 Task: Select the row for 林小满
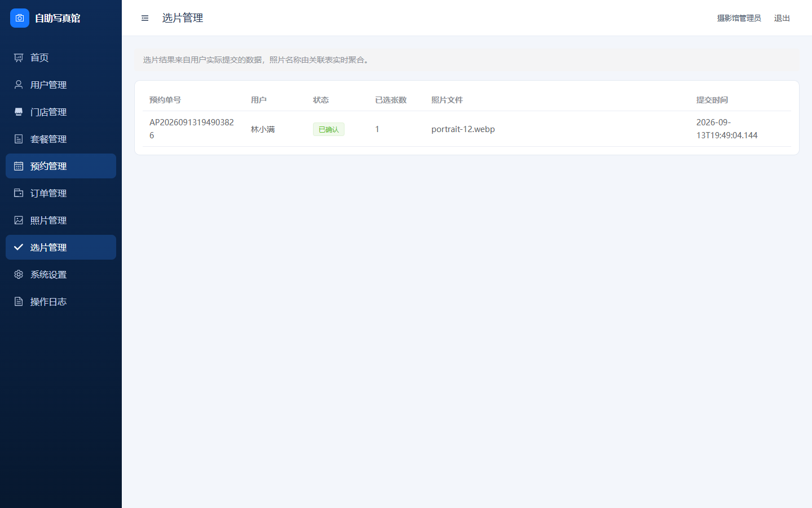coord(467,129)
